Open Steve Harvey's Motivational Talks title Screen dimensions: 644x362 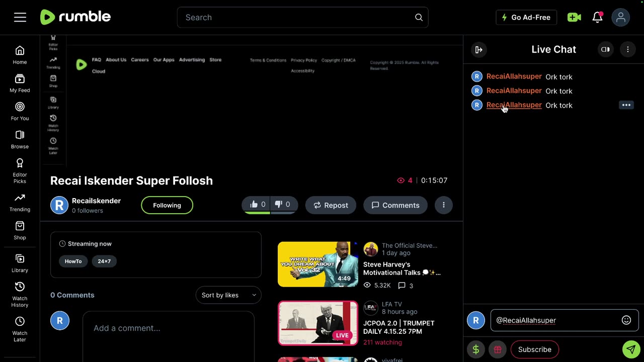point(402,268)
